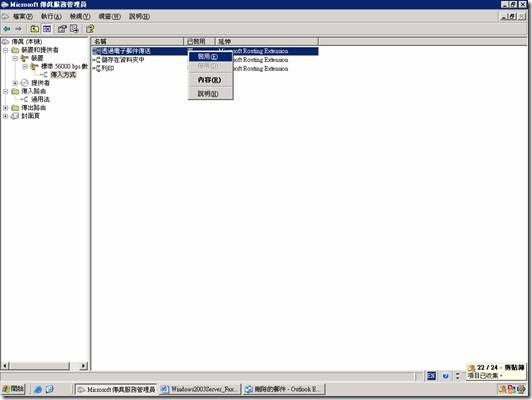
Task: Launch Internet Explorer from the quick launch
Action: pos(38,389)
